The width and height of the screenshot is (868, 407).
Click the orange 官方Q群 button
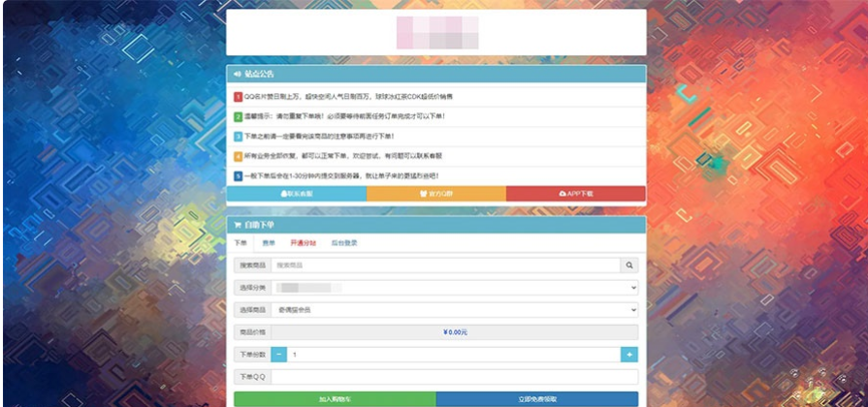click(436, 194)
